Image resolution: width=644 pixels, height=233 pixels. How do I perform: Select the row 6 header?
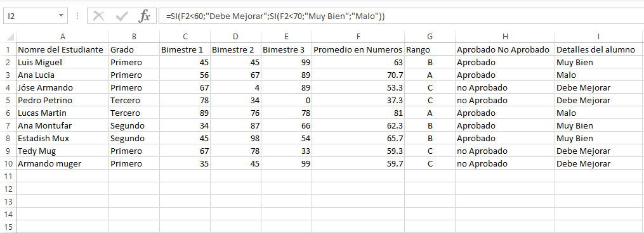pos(8,113)
